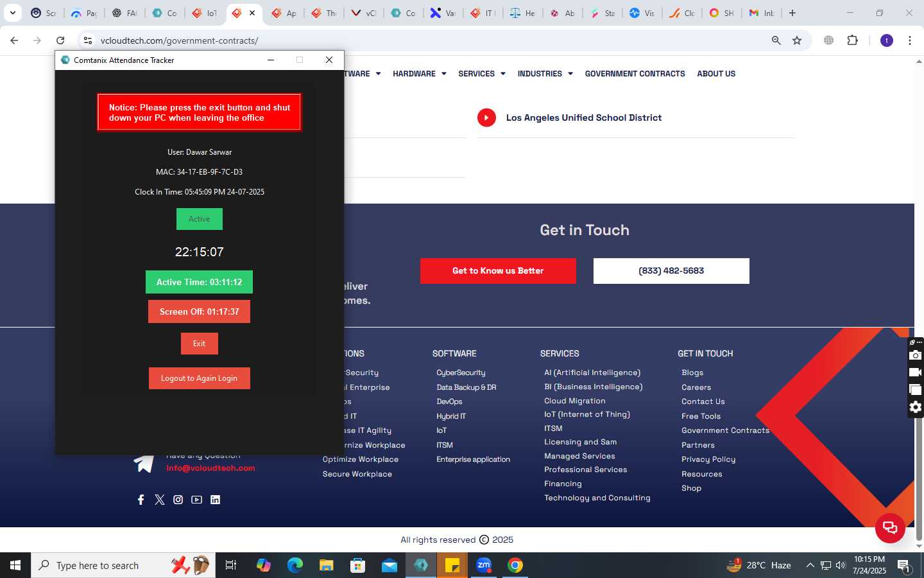View site information icon in the address bar

coord(88,40)
